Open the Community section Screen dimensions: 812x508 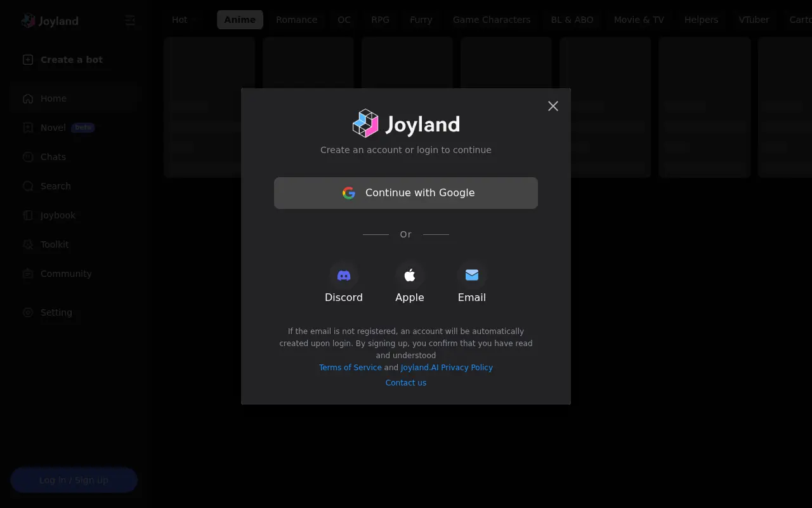point(66,274)
